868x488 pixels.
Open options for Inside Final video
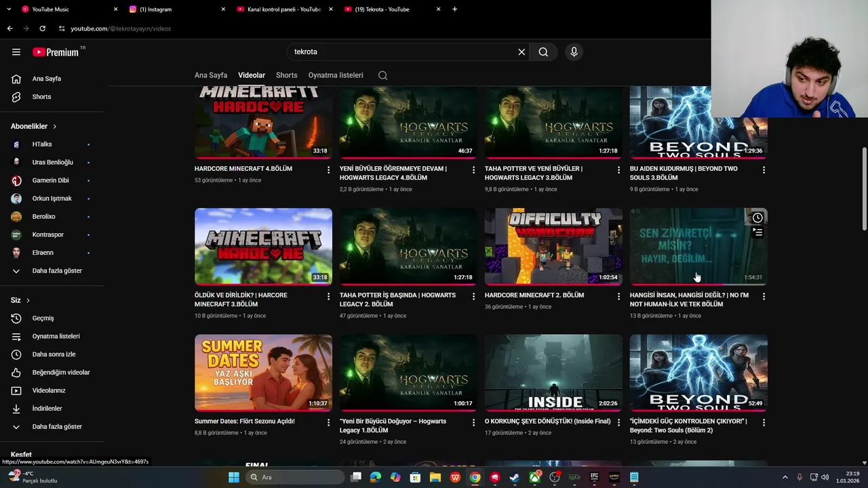[618, 422]
